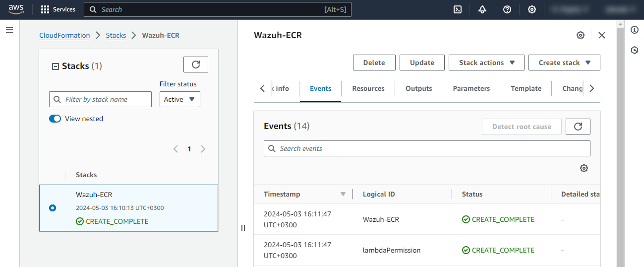Click the help question mark icon
Screen dimensions: 644x267
click(x=507, y=9)
